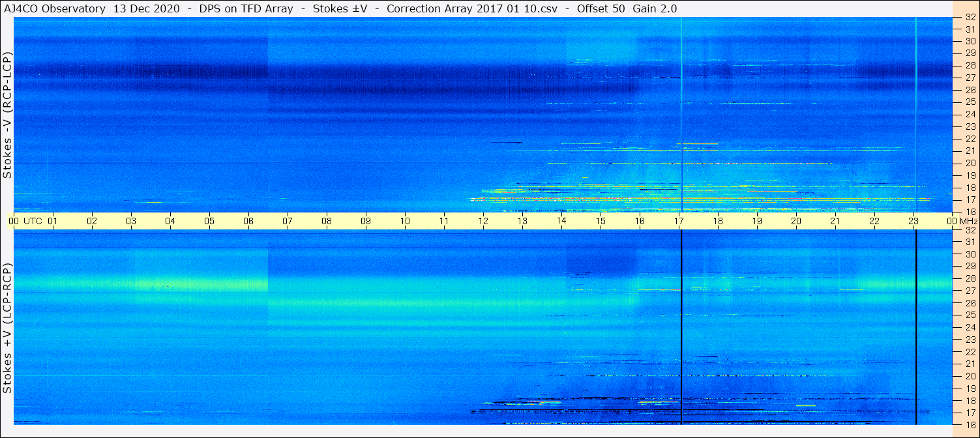This screenshot has width=980, height=438.
Task: Click the '19' hour label on time axis
Action: coord(757,221)
